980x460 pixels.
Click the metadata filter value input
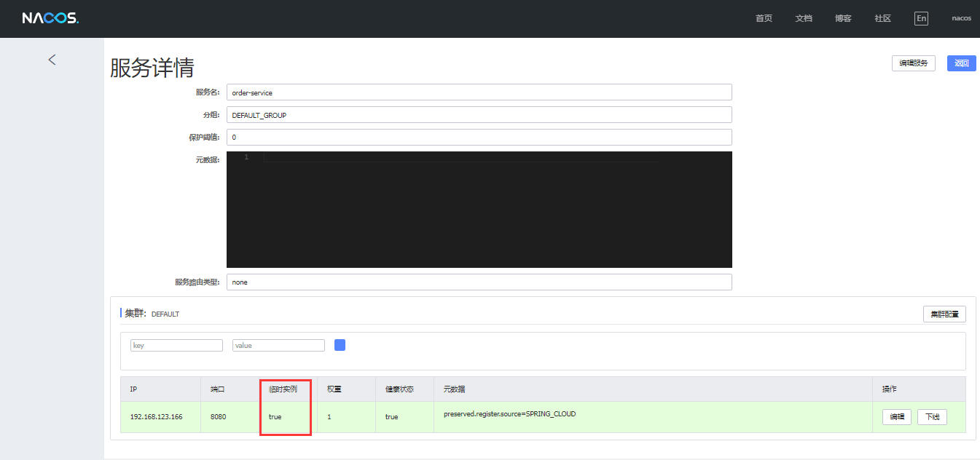pos(278,346)
